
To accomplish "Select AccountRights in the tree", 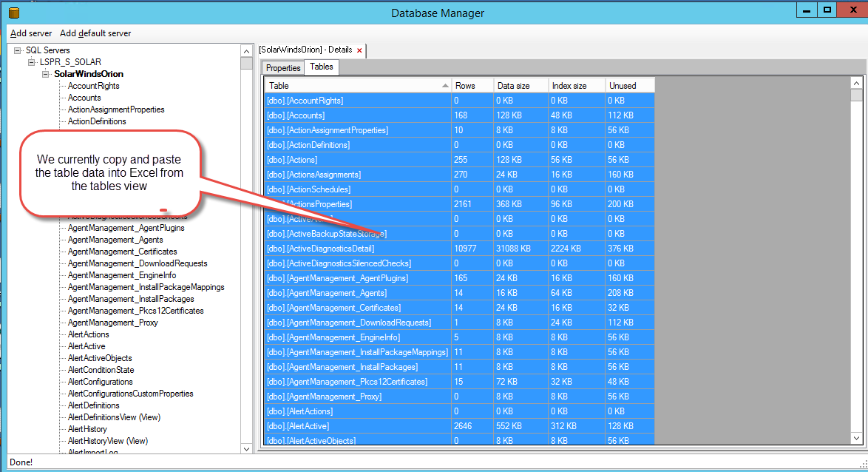I will pos(94,86).
